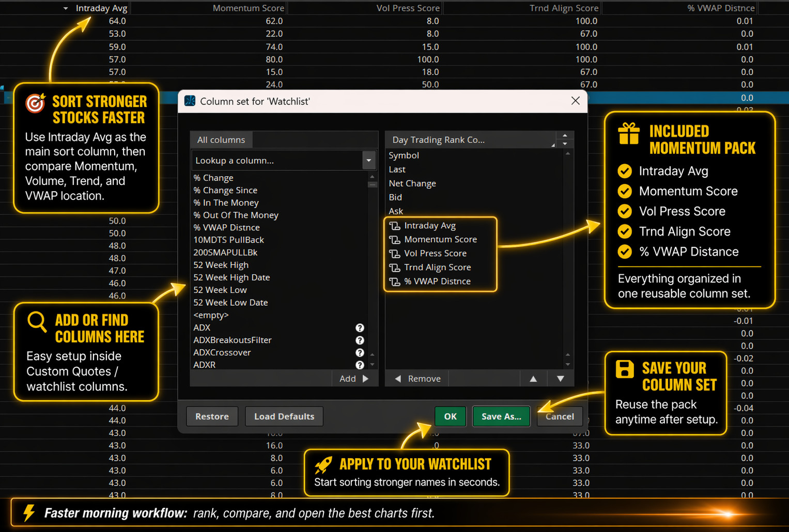Viewport: 789px width, 532px height.
Task: Sort the watchlist by the Momentum Score header
Action: 249,8
